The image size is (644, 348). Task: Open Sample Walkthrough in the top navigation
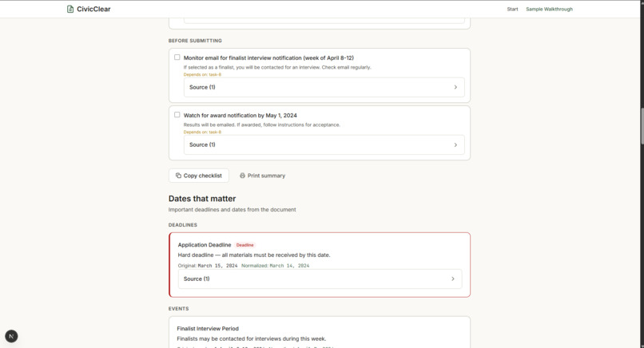point(549,9)
